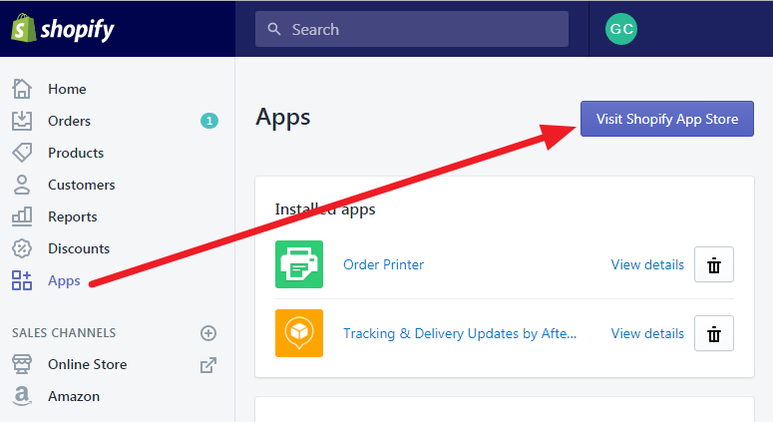
Task: Navigate to Products page
Action: click(x=75, y=153)
